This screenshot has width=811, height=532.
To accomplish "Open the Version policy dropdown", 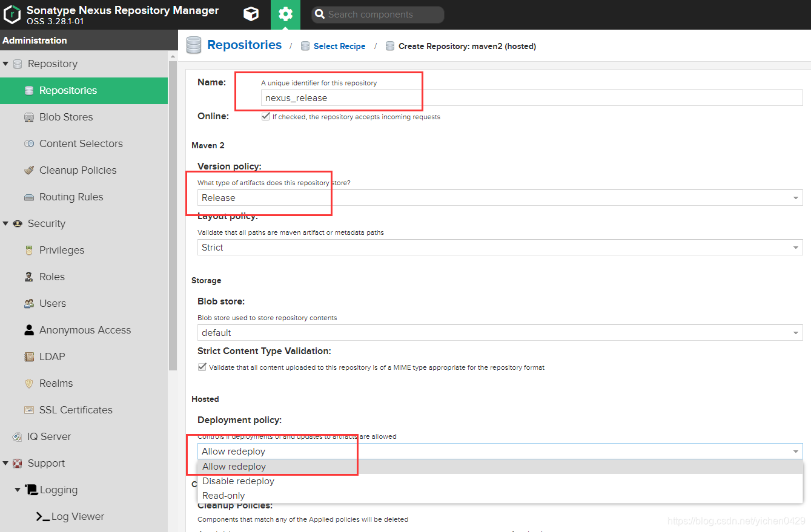I will pyautogui.click(x=500, y=198).
